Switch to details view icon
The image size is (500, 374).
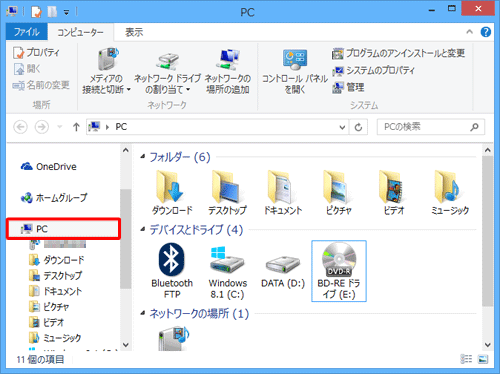pos(466,359)
